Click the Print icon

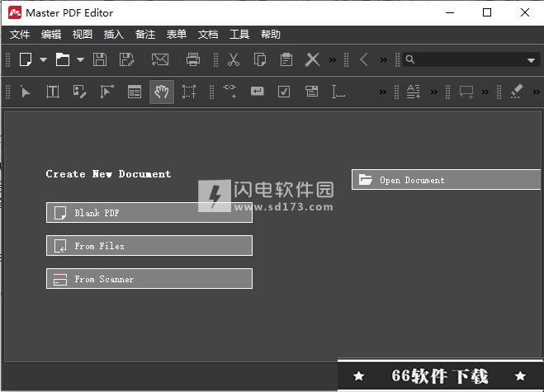pos(193,59)
